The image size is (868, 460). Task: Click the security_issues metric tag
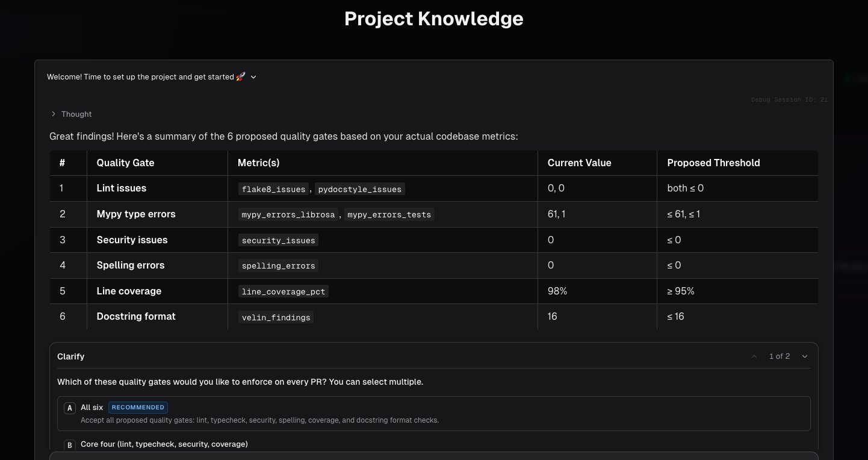(x=278, y=240)
